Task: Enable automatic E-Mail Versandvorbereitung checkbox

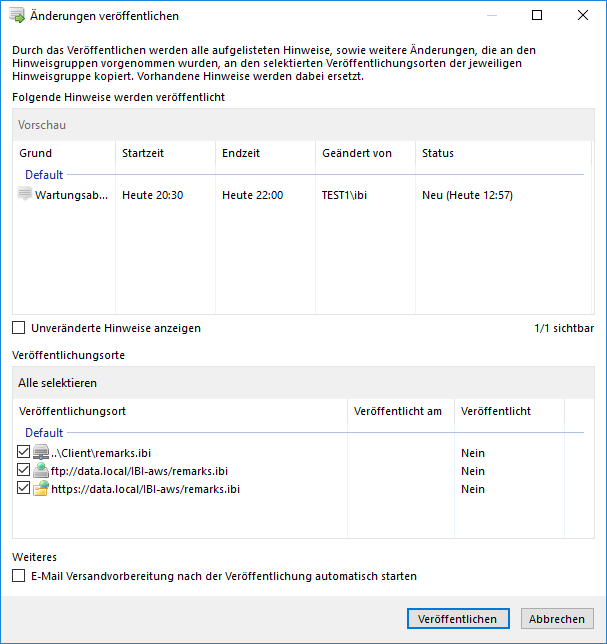Action: 19,576
